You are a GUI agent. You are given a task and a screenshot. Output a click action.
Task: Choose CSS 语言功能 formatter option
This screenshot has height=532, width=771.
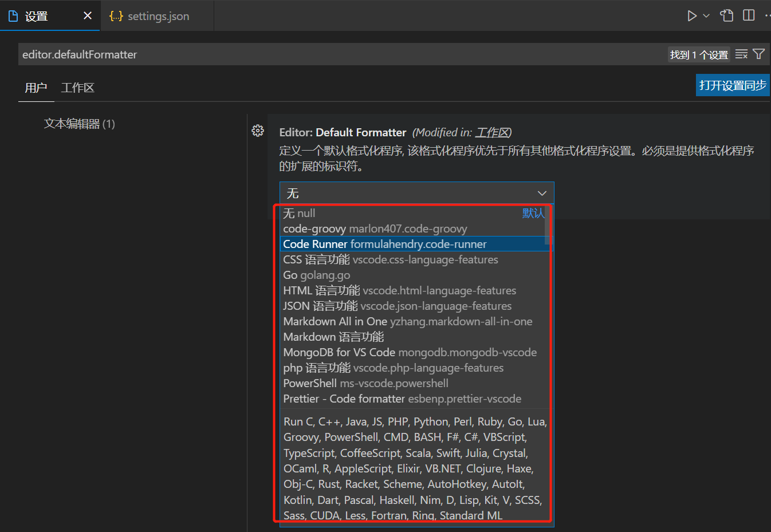tap(412, 259)
